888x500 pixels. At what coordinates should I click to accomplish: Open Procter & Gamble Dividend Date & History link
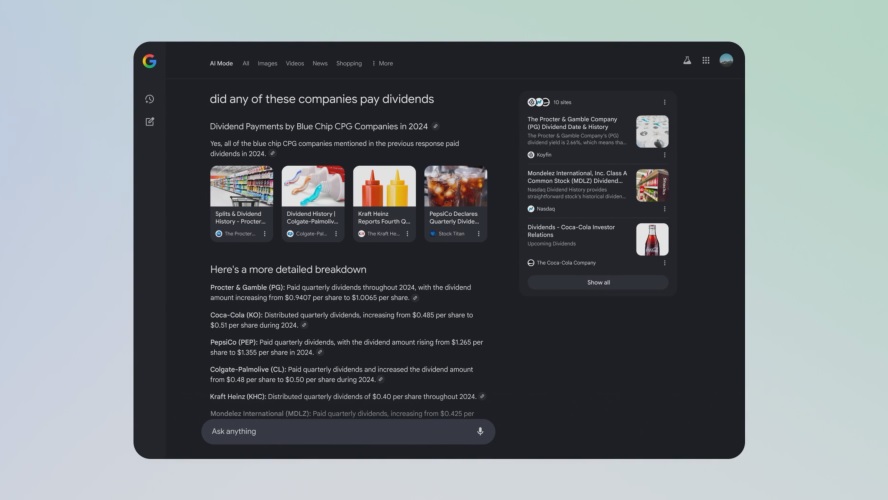coord(572,123)
